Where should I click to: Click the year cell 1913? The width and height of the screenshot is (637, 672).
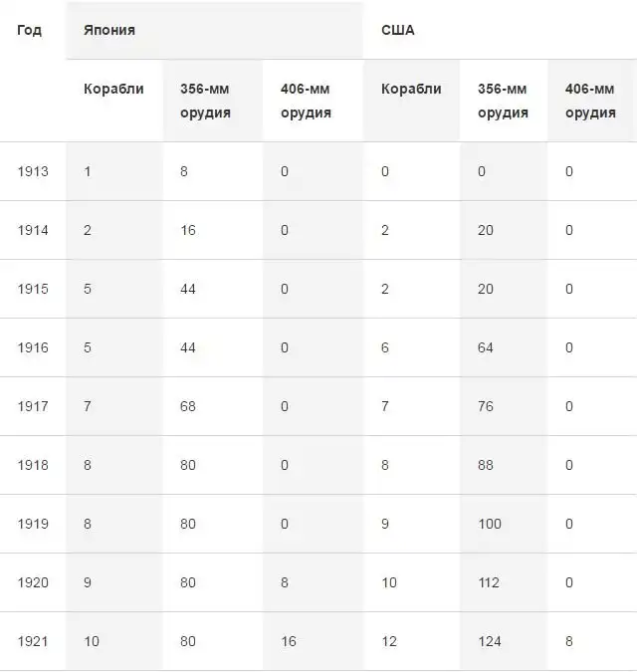pyautogui.click(x=33, y=171)
